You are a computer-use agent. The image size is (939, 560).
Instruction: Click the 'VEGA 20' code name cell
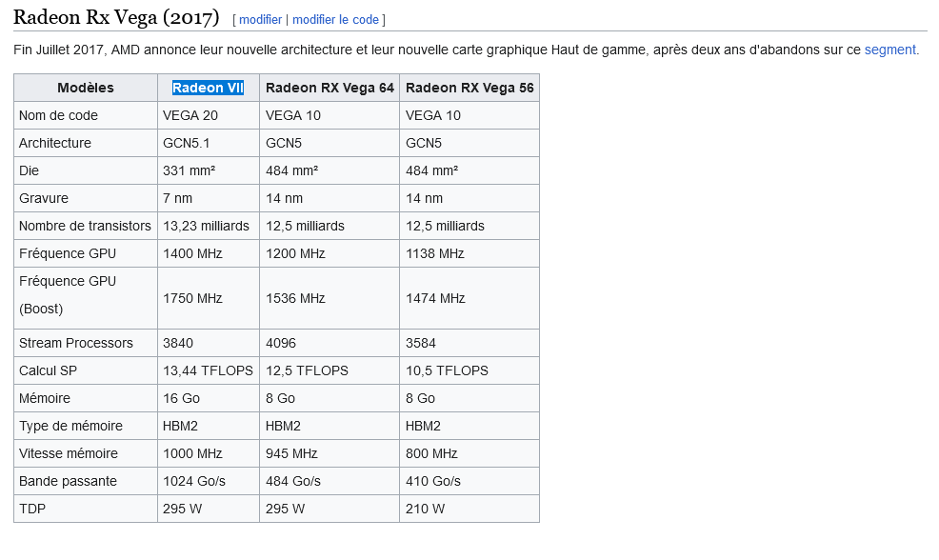pyautogui.click(x=190, y=115)
